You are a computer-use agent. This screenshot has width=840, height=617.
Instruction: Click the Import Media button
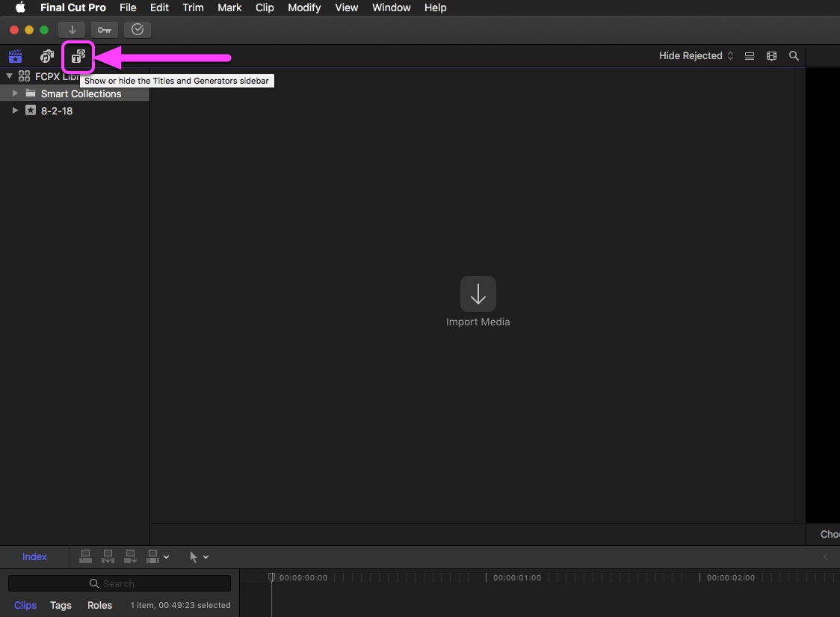point(478,294)
